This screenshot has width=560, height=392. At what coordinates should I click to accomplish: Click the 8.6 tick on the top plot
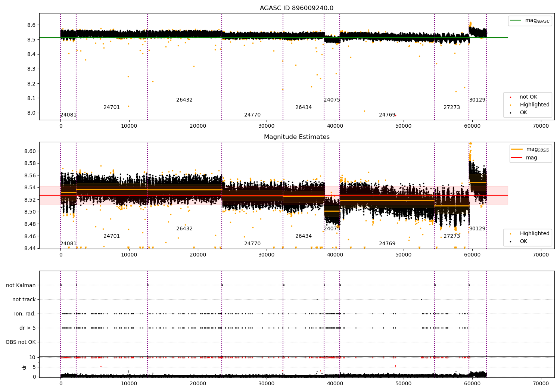31,25
